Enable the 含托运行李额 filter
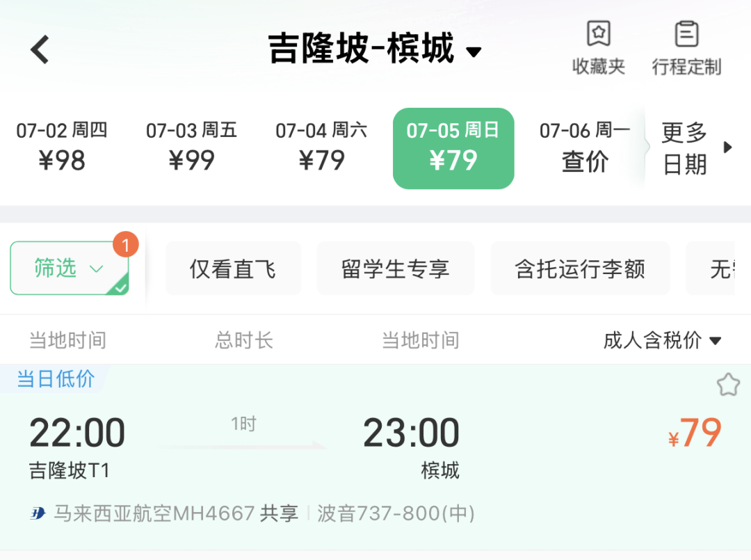Image resolution: width=751 pixels, height=560 pixels. pyautogui.click(x=580, y=269)
